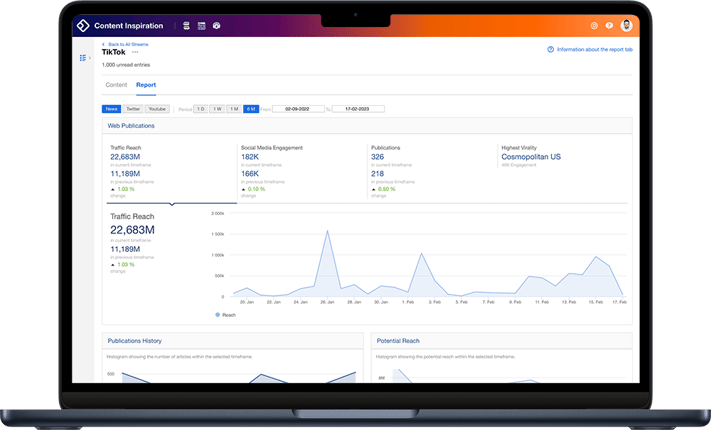This screenshot has height=430, width=711.
Task: Open the layout board icon in header
Action: pos(202,26)
